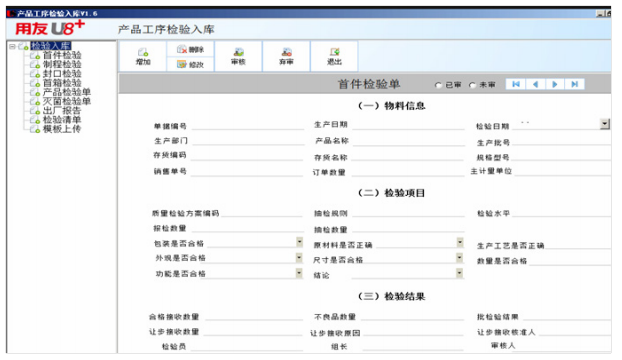
Task: Select the 未审 radio button
Action: [472, 85]
